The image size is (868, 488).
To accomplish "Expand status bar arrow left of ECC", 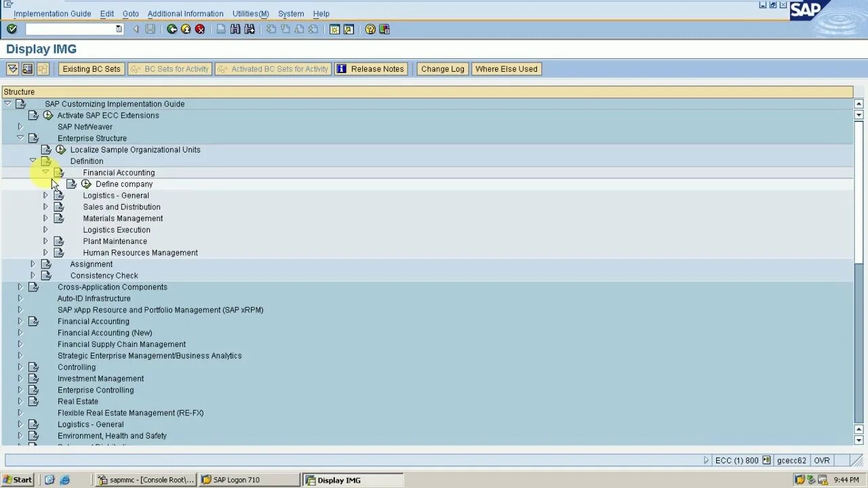I will click(x=706, y=460).
